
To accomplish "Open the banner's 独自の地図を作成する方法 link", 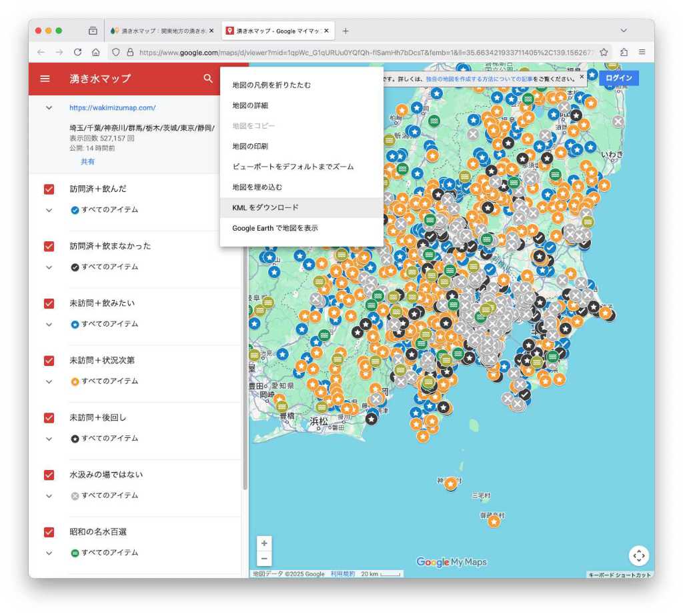I will coord(479,79).
